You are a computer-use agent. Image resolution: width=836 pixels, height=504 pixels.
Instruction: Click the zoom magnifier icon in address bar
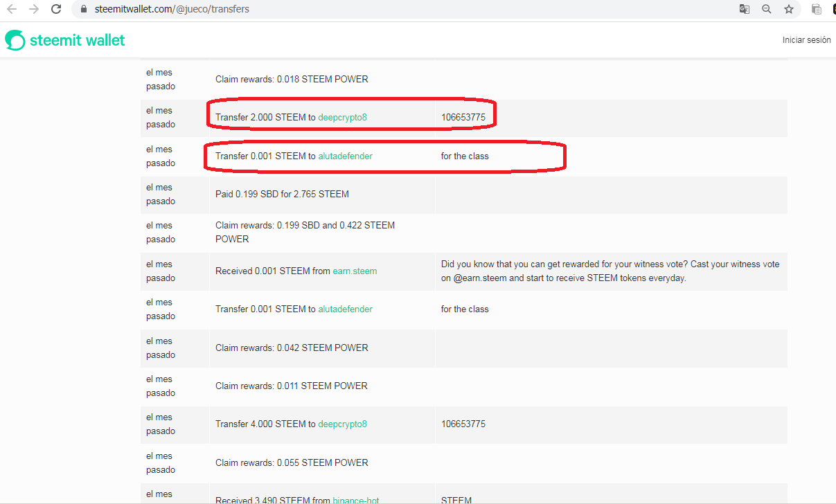click(767, 9)
